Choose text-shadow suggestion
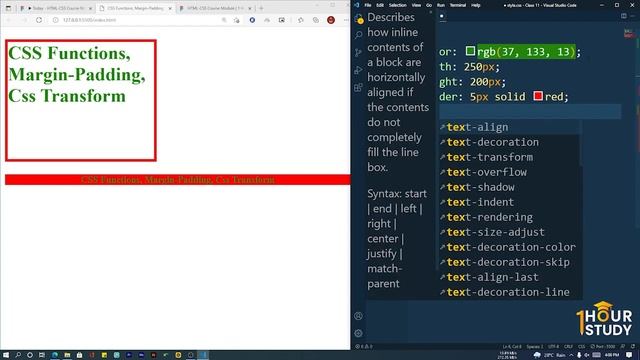 click(509, 187)
